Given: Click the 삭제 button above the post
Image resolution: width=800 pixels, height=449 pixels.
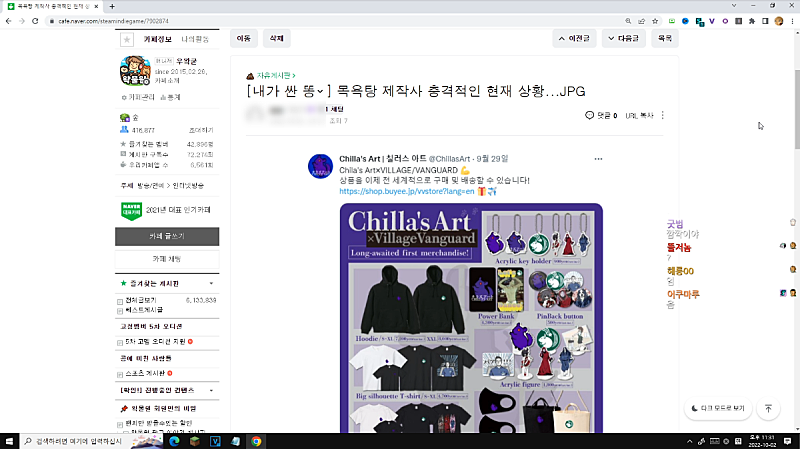Looking at the screenshot, I should click(x=277, y=38).
